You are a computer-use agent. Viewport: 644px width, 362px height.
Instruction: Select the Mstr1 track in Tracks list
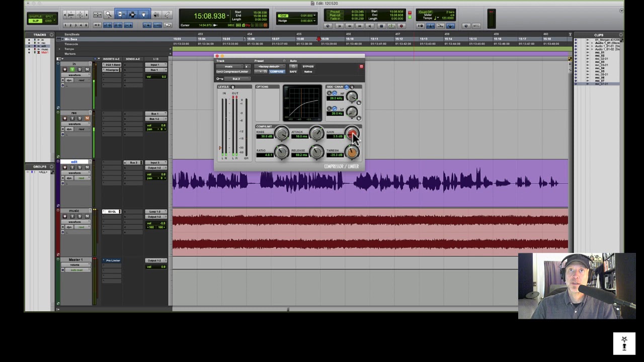[45, 52]
